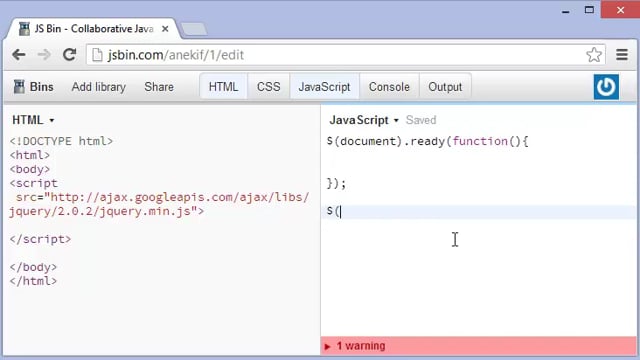Click the browser forward arrow
This screenshot has height=360, width=640.
(x=44, y=55)
